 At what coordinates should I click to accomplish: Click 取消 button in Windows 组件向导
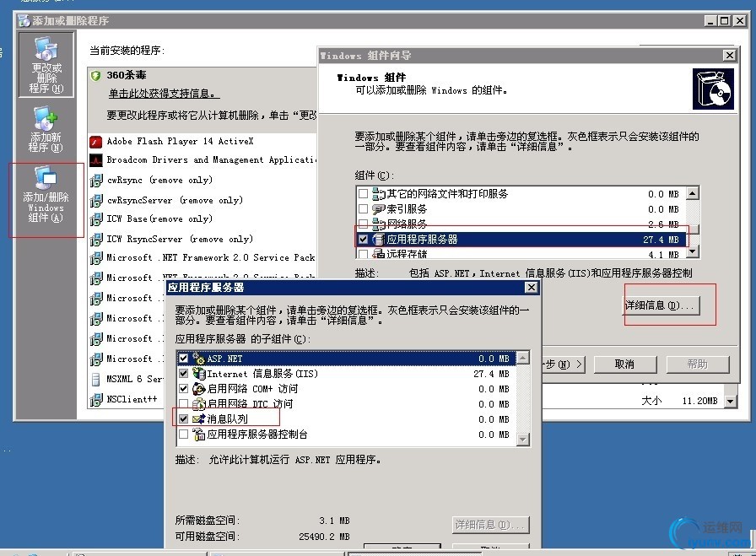625,364
